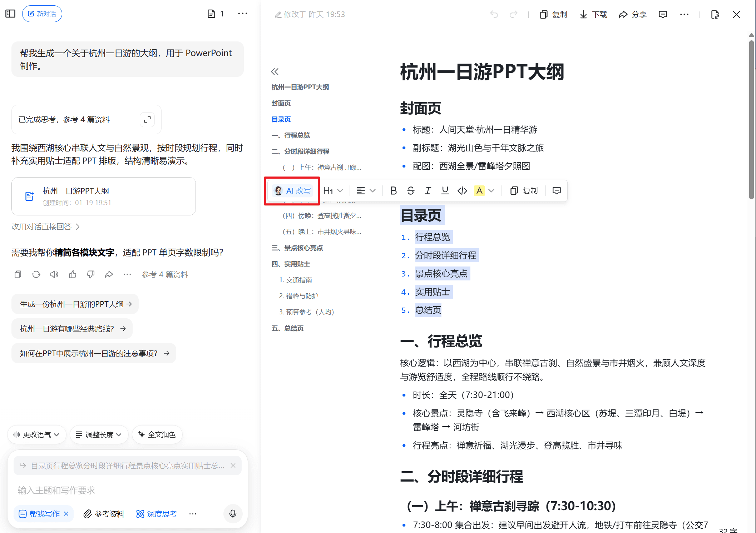This screenshot has width=756, height=533.
Task: Open the H1 heading level dropdown
Action: (x=333, y=191)
